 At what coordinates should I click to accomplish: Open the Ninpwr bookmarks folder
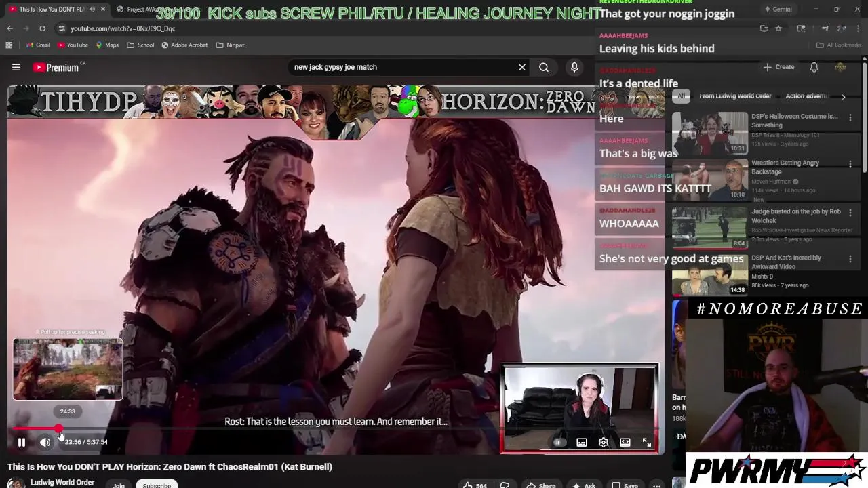pos(230,45)
